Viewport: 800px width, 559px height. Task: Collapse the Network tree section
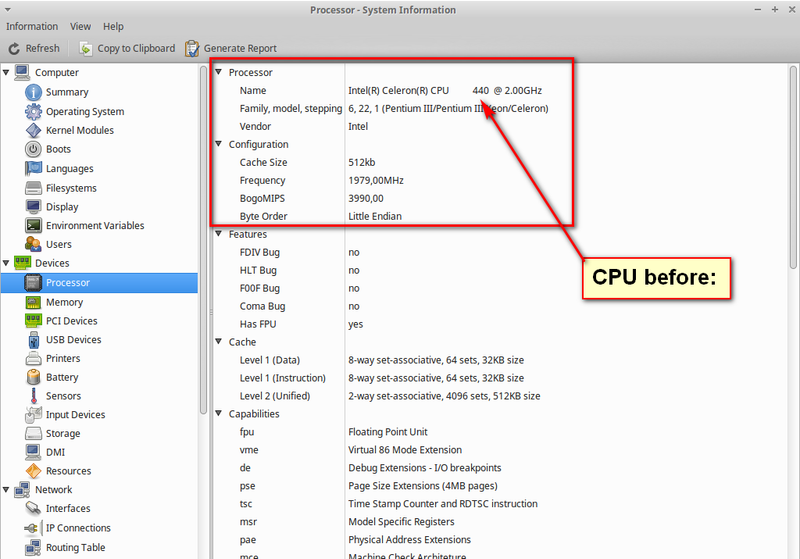(x=6, y=490)
